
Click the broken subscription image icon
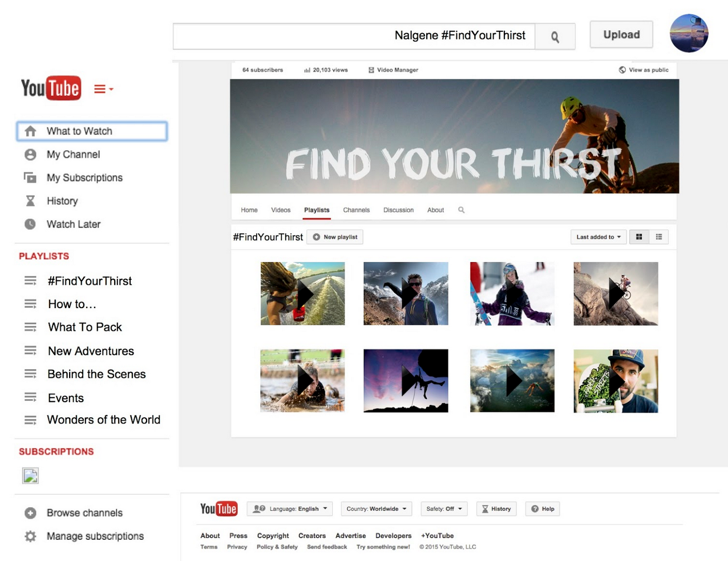pos(30,475)
